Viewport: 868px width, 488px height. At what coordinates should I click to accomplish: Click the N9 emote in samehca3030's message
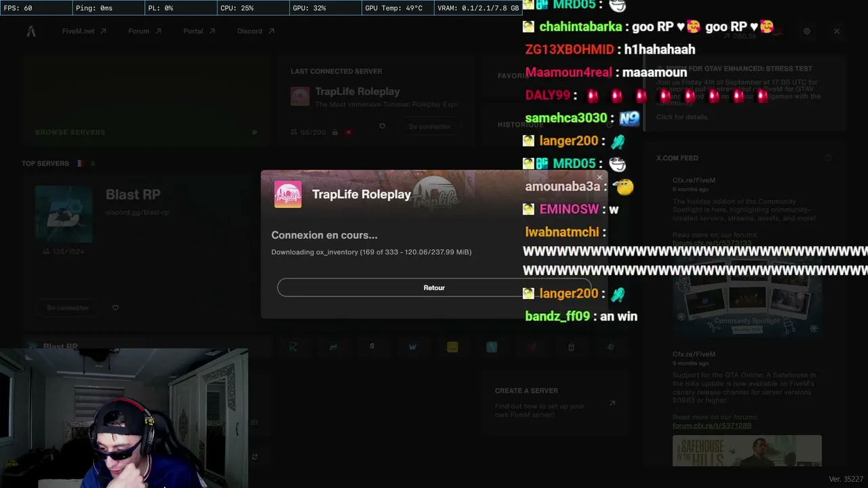pyautogui.click(x=629, y=118)
